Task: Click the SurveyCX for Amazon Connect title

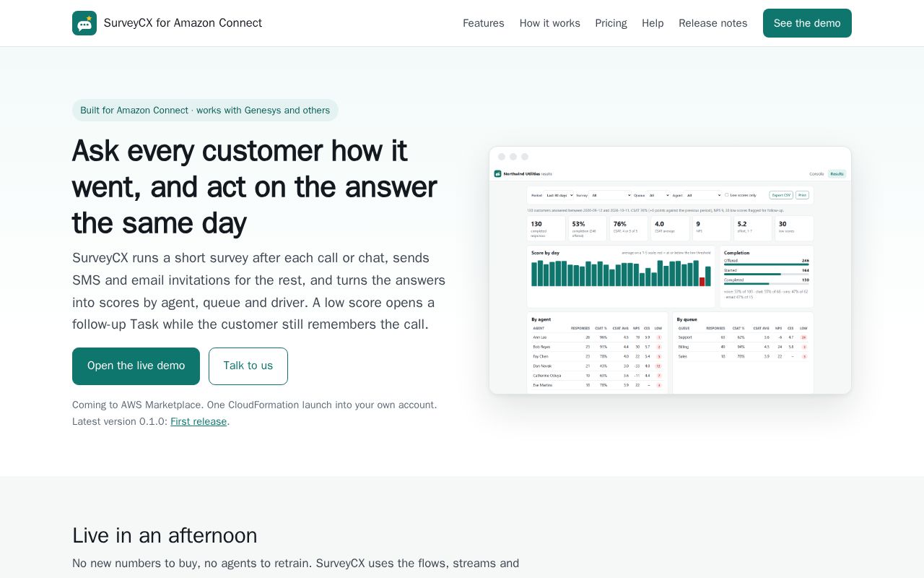Action: pyautogui.click(x=183, y=23)
